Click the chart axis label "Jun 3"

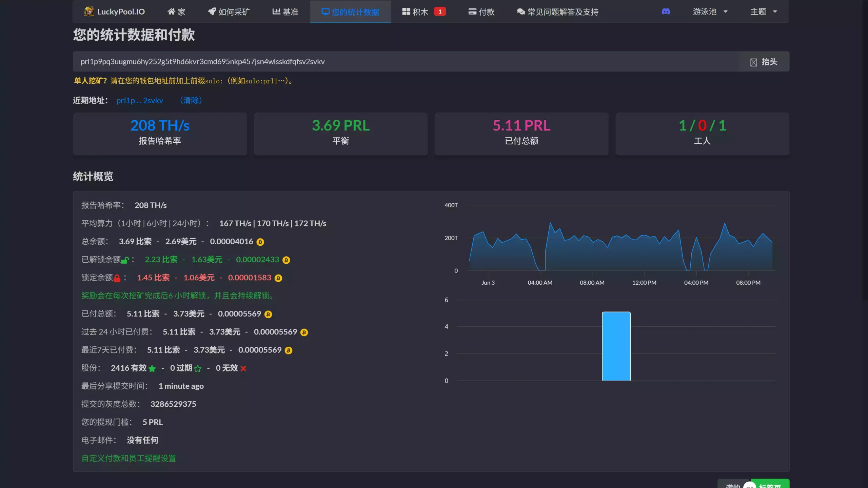click(x=488, y=283)
